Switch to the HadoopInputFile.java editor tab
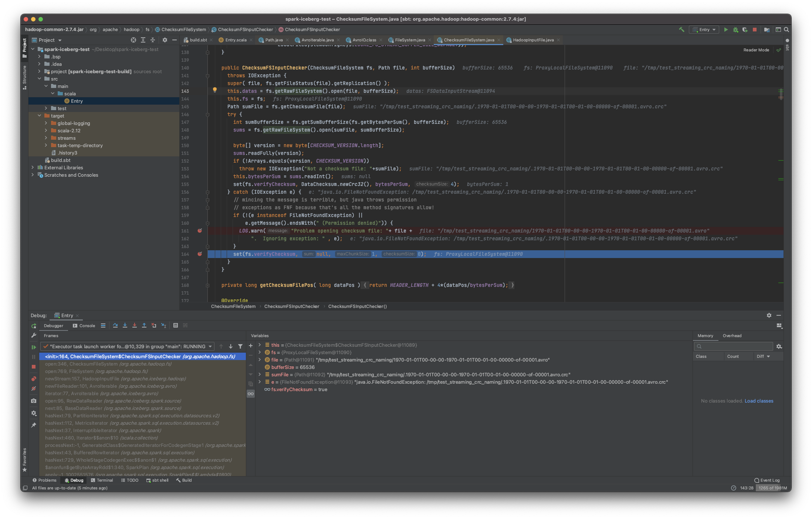This screenshot has width=812, height=519. [x=533, y=40]
